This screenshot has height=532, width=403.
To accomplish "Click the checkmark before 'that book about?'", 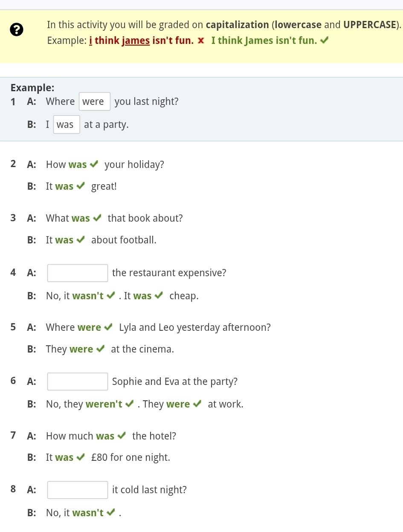I will [x=97, y=218].
